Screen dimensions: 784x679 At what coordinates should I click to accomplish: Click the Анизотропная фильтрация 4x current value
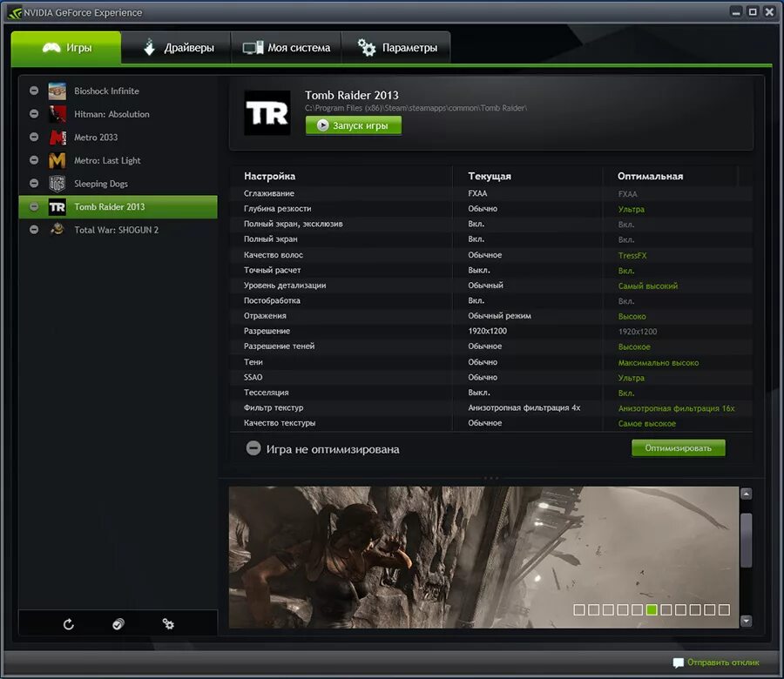[524, 407]
